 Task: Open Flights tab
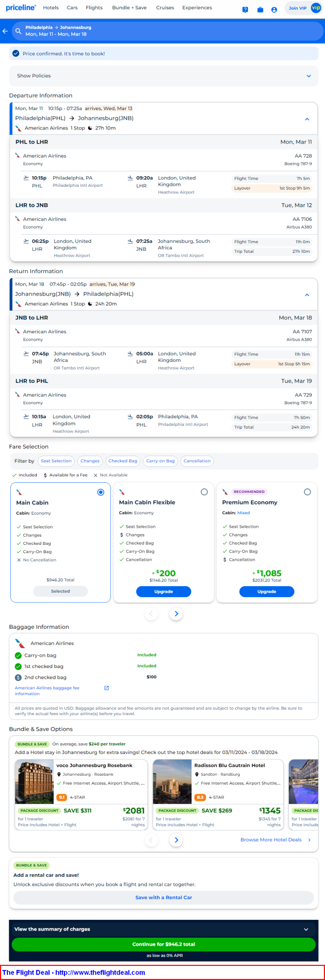[x=94, y=8]
